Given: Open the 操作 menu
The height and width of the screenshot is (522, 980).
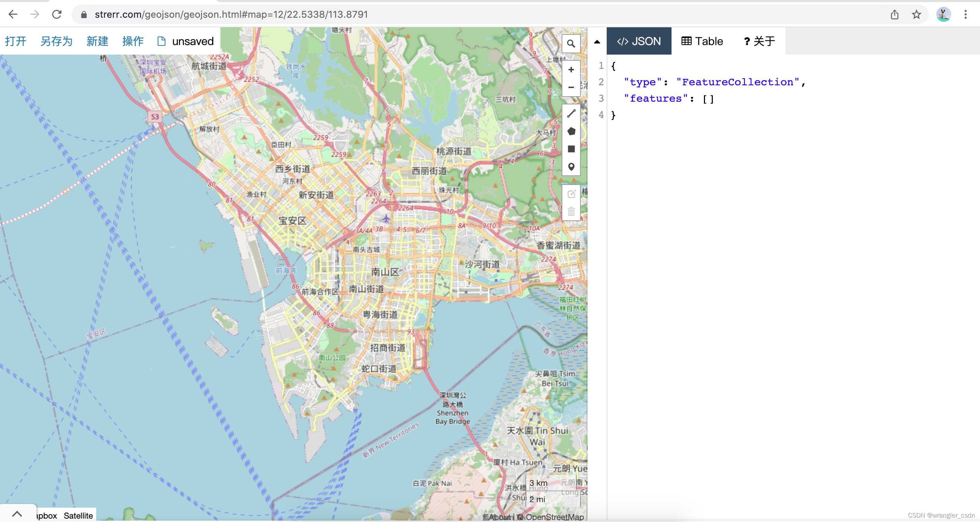Looking at the screenshot, I should (x=132, y=41).
